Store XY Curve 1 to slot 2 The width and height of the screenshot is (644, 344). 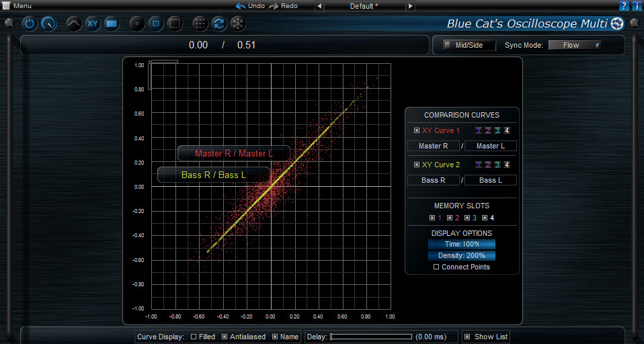point(488,130)
